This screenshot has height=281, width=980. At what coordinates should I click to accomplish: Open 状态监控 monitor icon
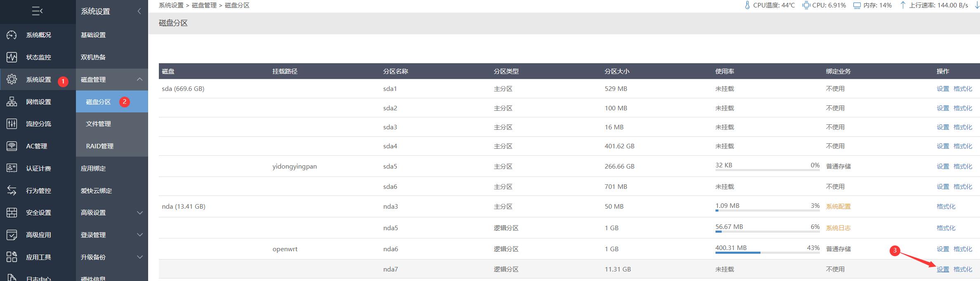pyautogui.click(x=12, y=57)
